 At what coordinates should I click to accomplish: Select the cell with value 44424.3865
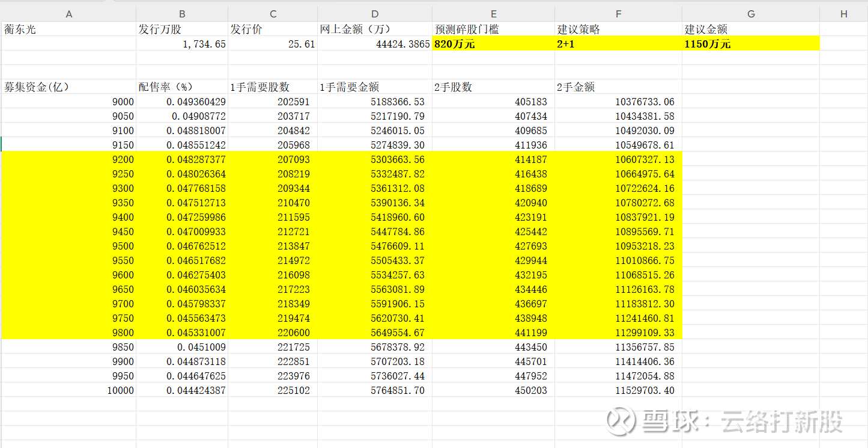click(375, 43)
